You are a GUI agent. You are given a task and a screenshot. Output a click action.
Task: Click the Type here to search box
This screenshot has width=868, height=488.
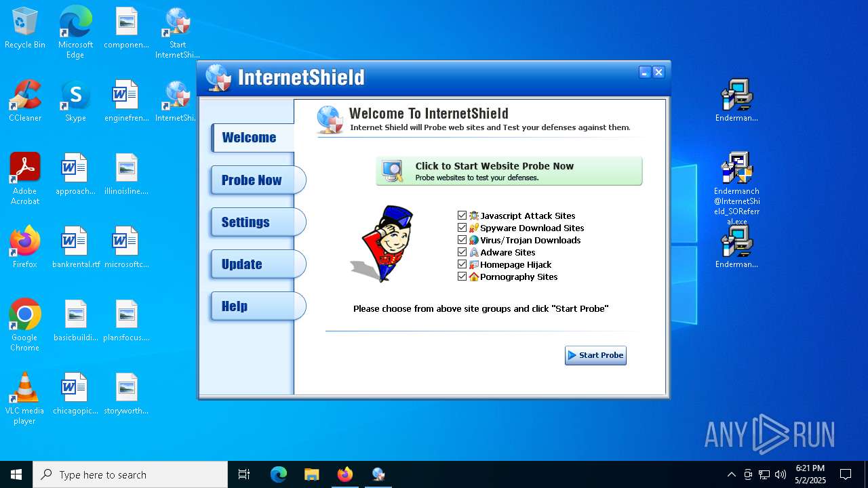(x=130, y=474)
